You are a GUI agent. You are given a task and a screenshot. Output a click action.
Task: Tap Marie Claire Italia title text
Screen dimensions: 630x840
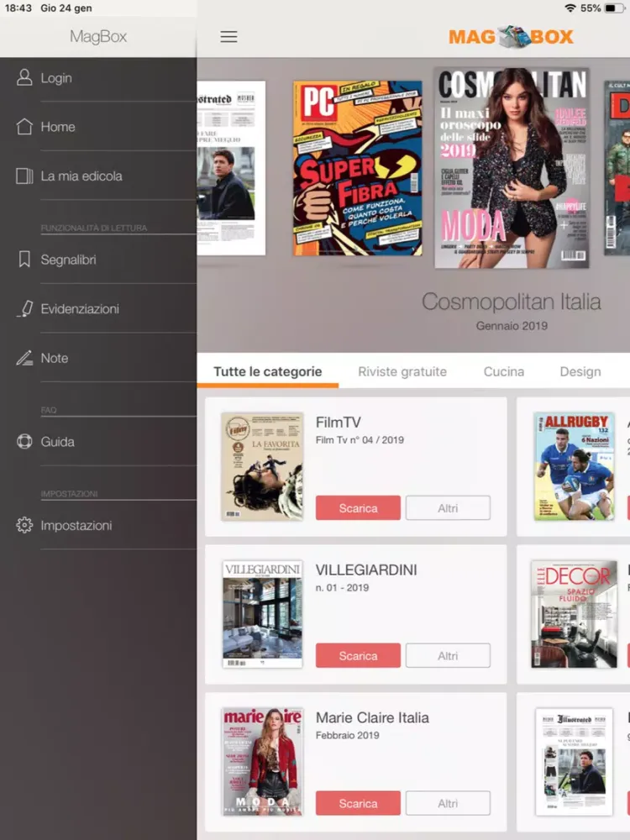(x=372, y=718)
